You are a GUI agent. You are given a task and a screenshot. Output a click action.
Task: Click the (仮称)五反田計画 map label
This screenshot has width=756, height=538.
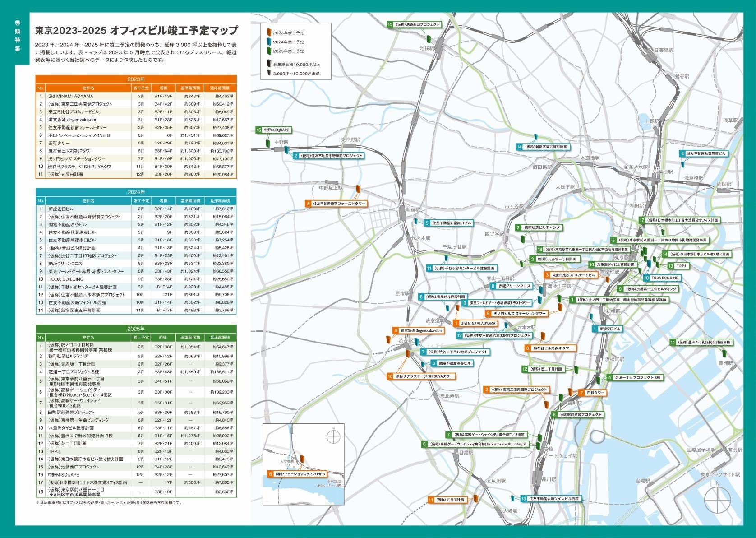point(447,500)
